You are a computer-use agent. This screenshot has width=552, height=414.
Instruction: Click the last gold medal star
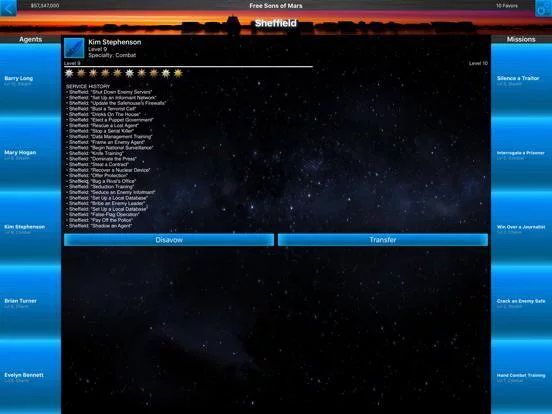pyautogui.click(x=178, y=73)
